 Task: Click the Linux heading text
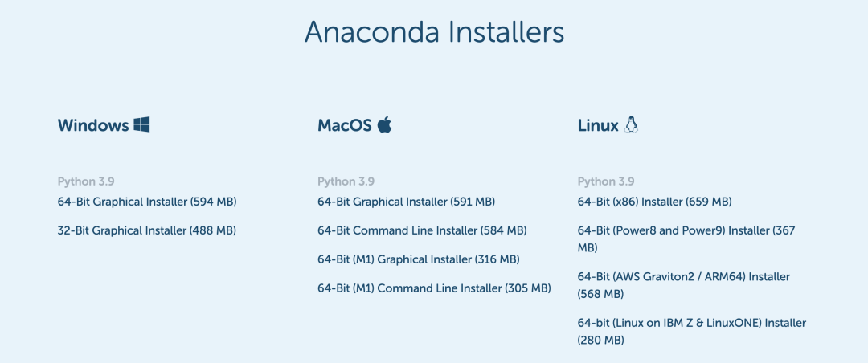coord(598,125)
